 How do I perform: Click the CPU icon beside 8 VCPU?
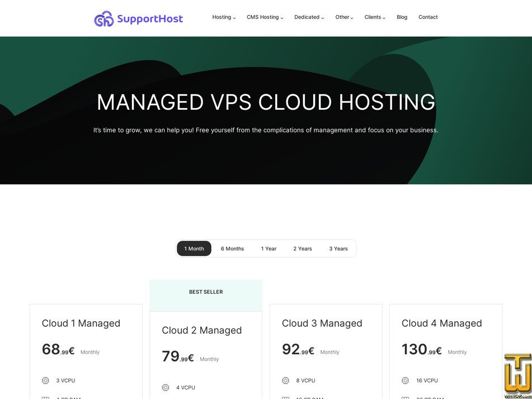pyautogui.click(x=285, y=380)
